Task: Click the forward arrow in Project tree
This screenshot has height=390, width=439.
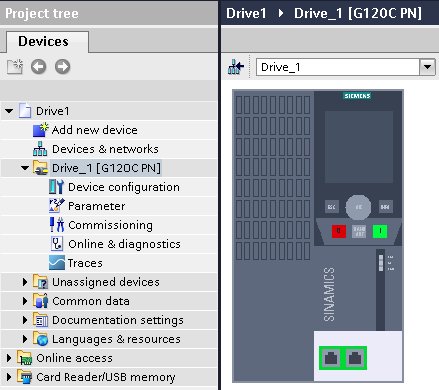Action: tap(62, 67)
